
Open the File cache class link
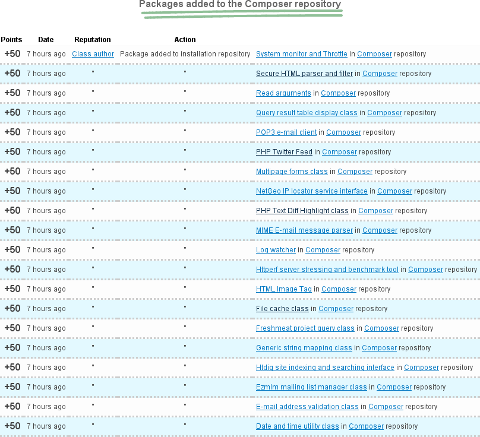pos(282,309)
